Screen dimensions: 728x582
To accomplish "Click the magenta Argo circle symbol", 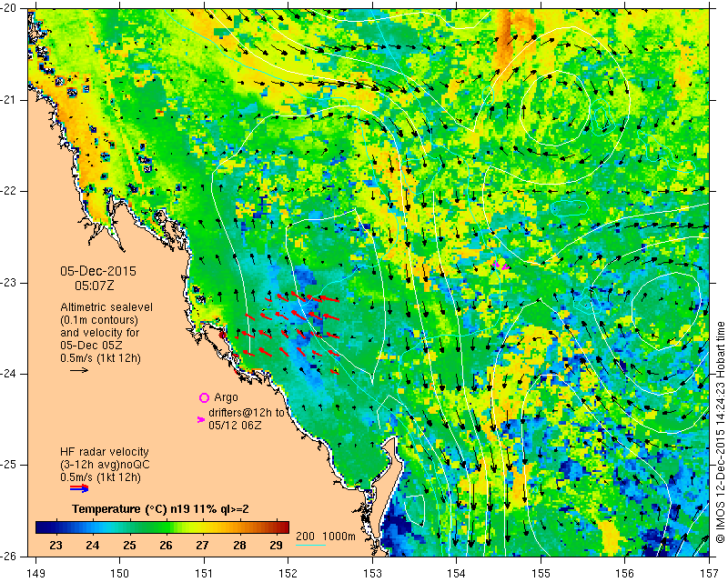I will 204,397.
